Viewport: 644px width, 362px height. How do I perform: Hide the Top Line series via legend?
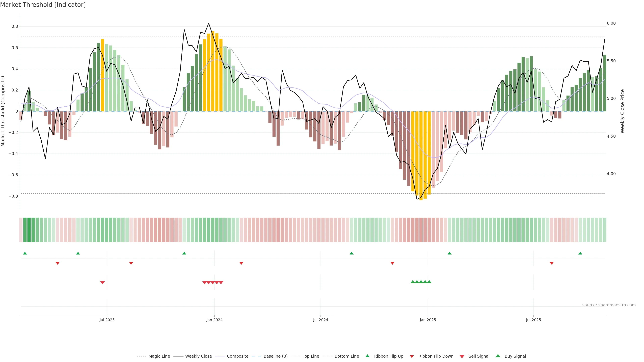coord(311,356)
